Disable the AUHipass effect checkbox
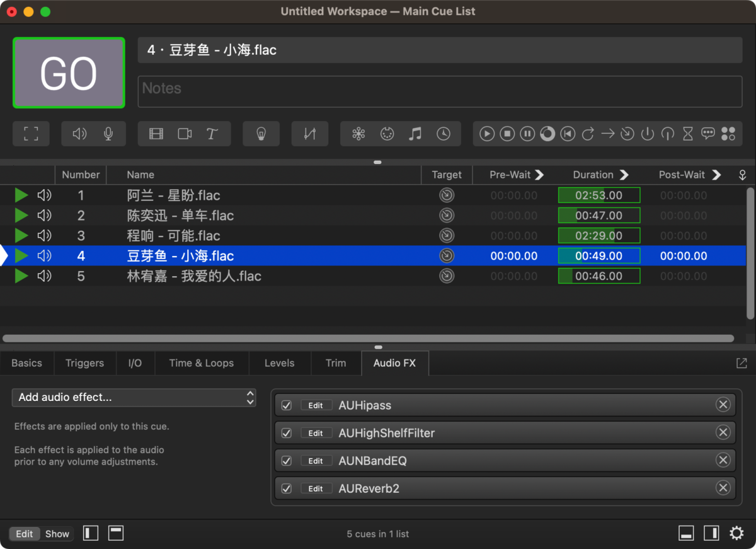The image size is (756, 549). (x=287, y=405)
